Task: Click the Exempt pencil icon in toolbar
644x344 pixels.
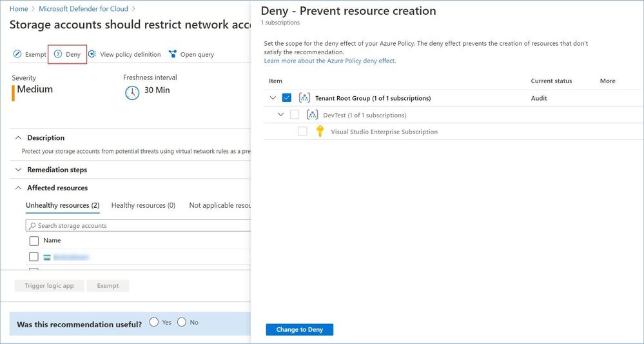Action: (x=17, y=54)
